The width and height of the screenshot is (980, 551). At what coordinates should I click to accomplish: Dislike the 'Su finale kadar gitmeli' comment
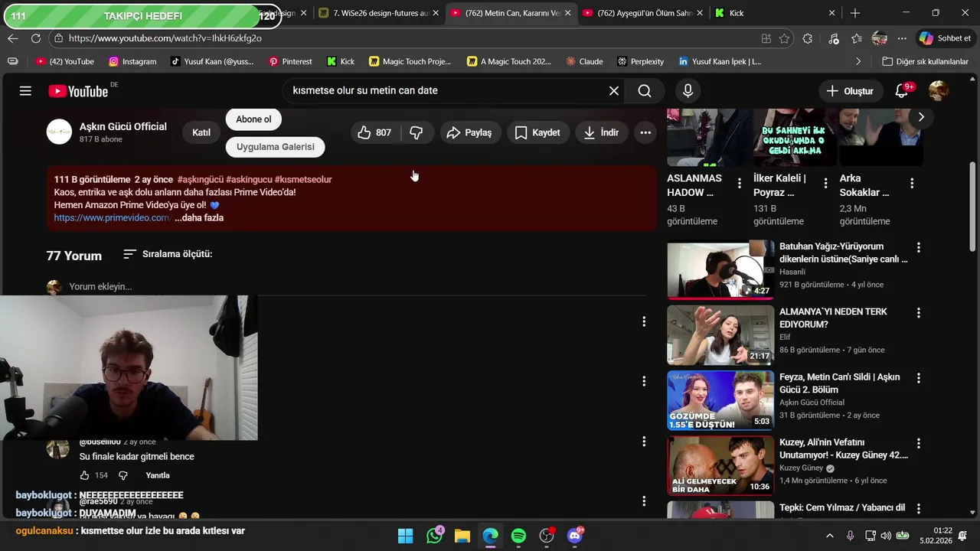[x=122, y=475]
